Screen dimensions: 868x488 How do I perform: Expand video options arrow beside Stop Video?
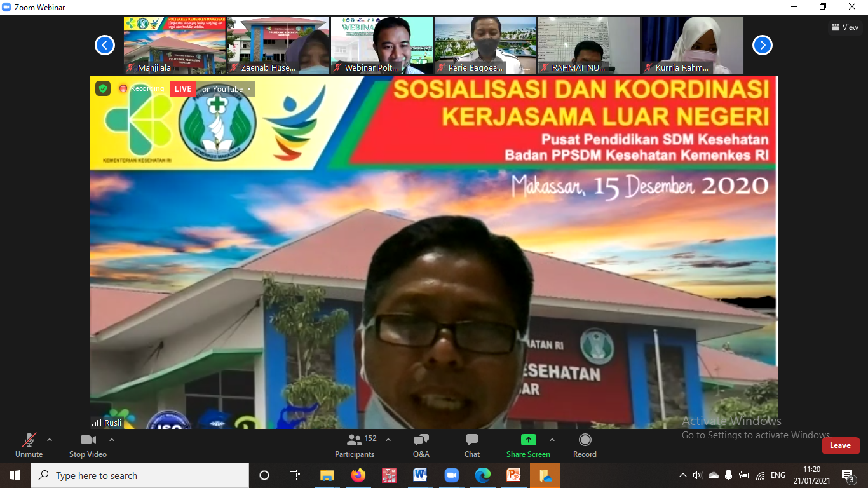[112, 440]
